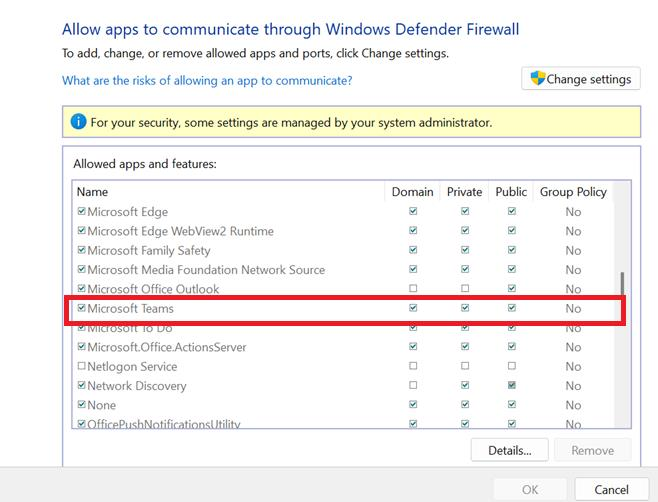The width and height of the screenshot is (658, 502).
Task: Select the Microsoft Family Safety row text
Action: (x=149, y=251)
